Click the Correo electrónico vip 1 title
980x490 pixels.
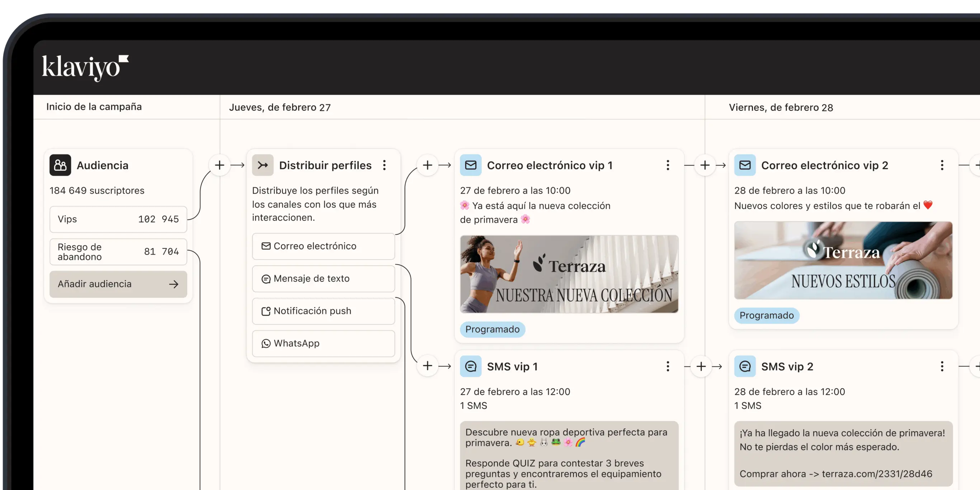click(x=550, y=165)
